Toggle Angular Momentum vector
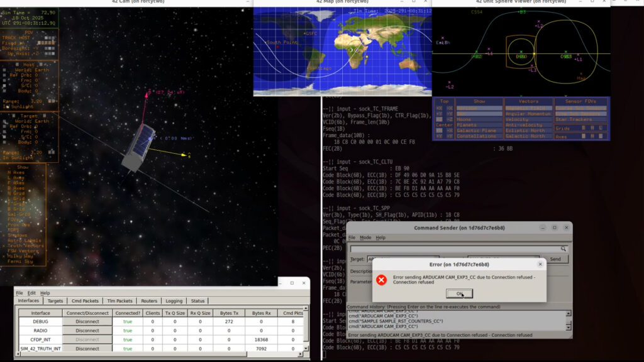The image size is (644, 362). click(x=528, y=114)
